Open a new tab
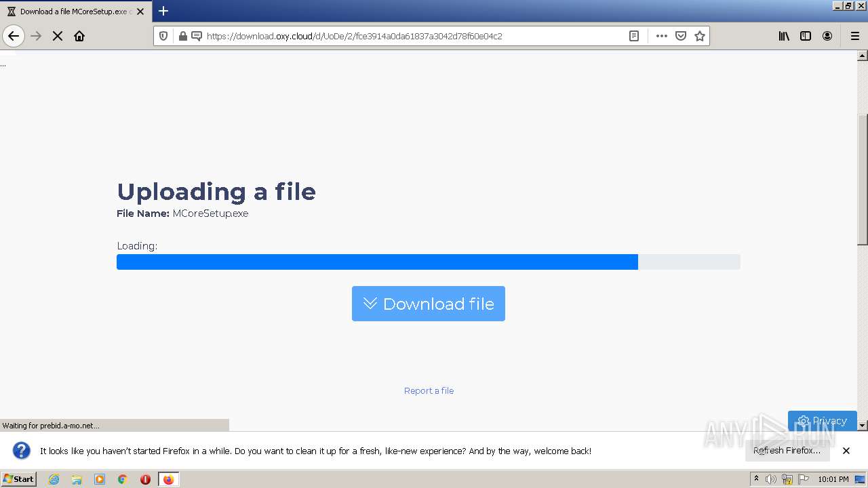This screenshot has width=868, height=488. (163, 11)
